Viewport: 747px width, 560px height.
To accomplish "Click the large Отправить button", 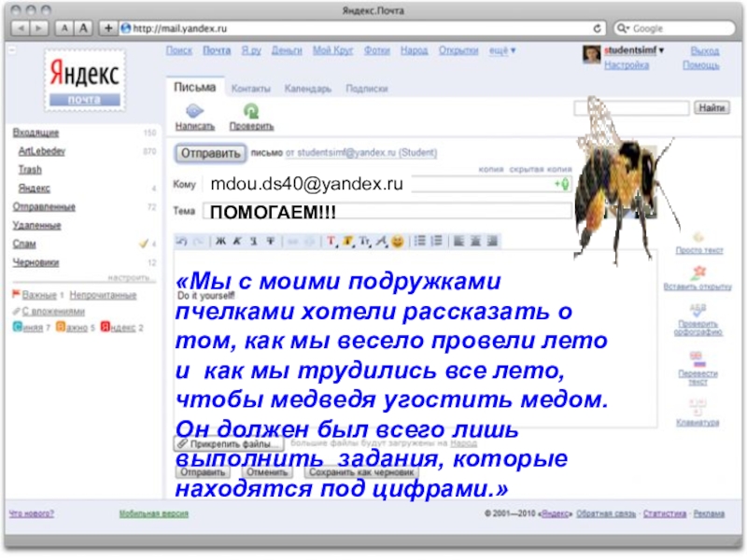I will [x=211, y=153].
